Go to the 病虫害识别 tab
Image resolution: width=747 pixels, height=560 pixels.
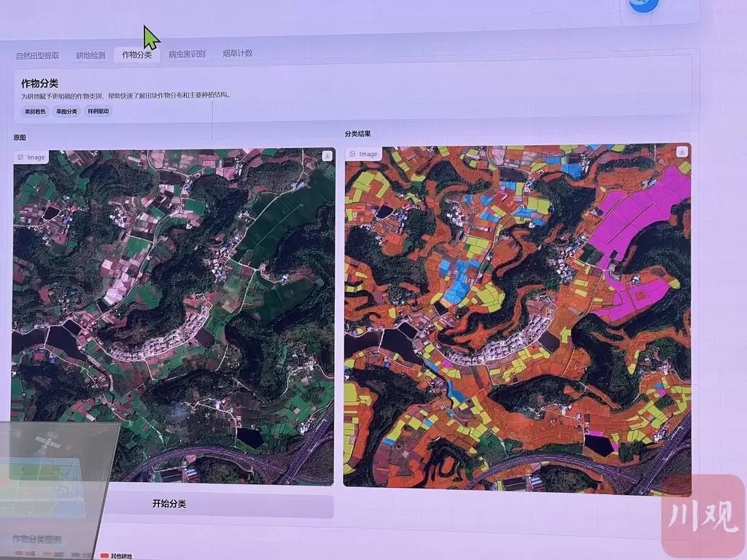(x=187, y=54)
